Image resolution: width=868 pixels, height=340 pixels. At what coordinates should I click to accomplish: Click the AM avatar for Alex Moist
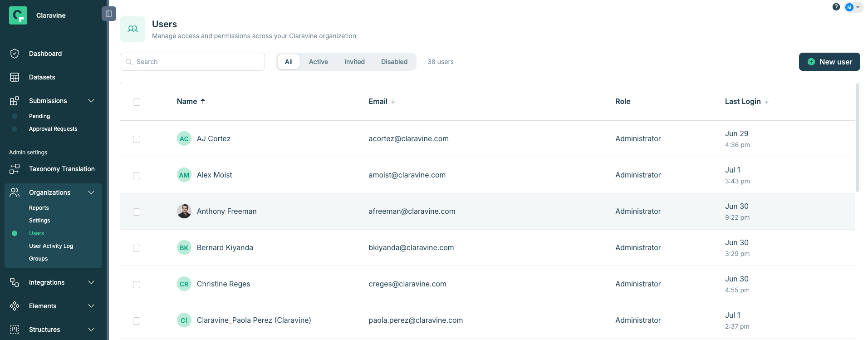[x=184, y=175]
